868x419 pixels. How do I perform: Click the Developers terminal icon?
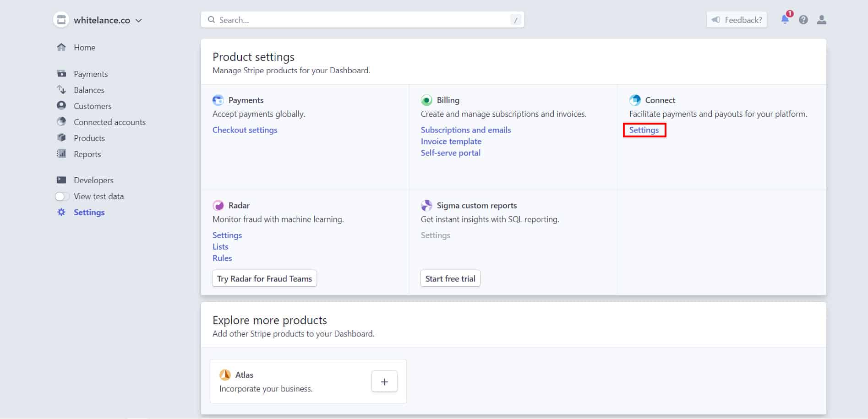coord(61,180)
